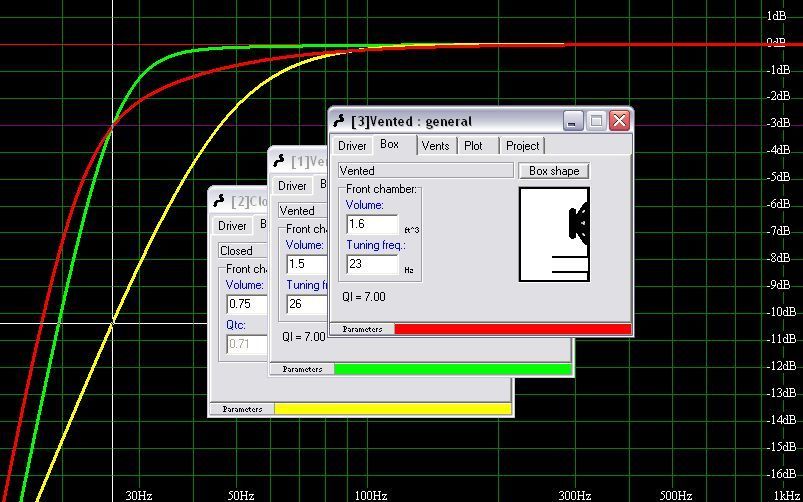Minimize the [3]Vented : general window
This screenshot has width=803, height=502.
coord(573,121)
